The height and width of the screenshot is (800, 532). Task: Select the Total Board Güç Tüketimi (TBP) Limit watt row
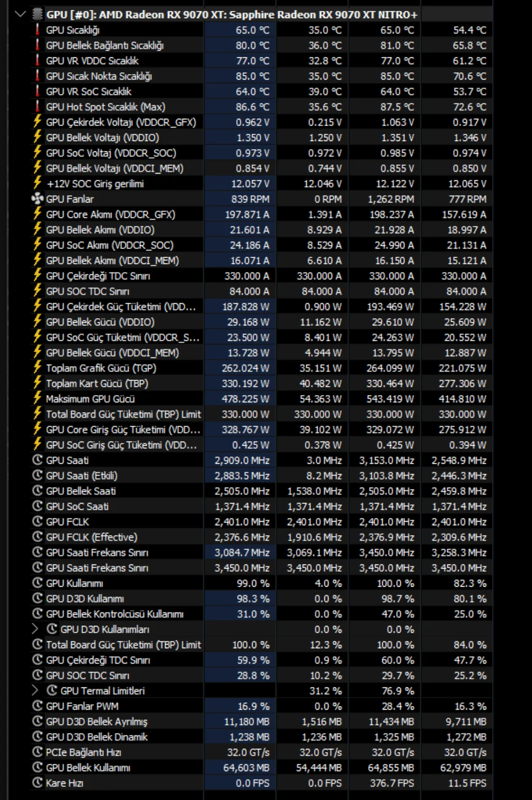(x=123, y=414)
